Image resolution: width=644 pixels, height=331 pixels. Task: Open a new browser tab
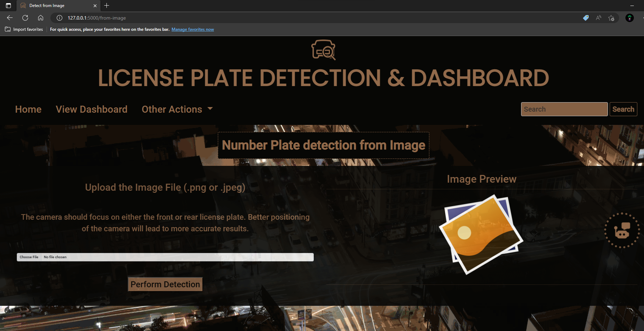(106, 6)
